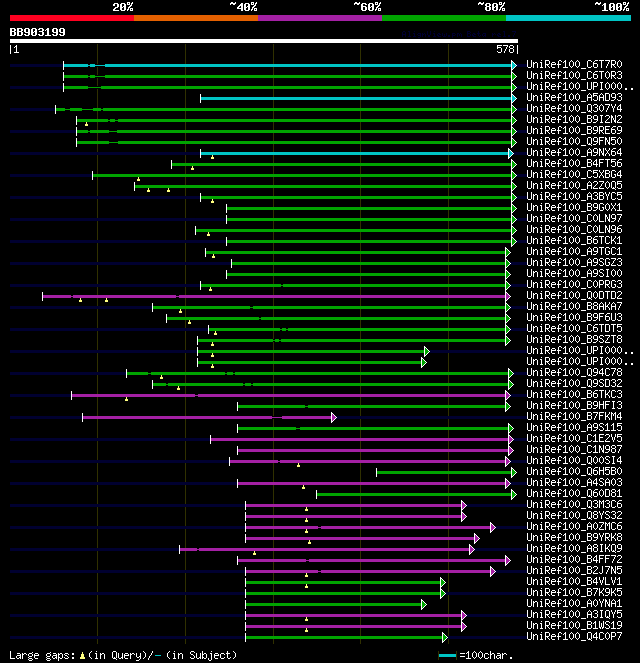Select the UniRef100_A5AD93 label
The width and height of the screenshot is (640, 663).
(x=574, y=97)
